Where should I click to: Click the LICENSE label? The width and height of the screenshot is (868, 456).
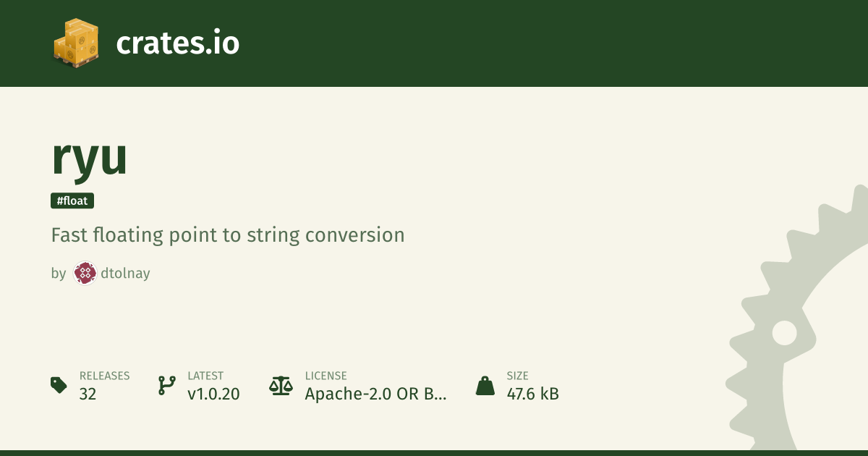click(325, 376)
